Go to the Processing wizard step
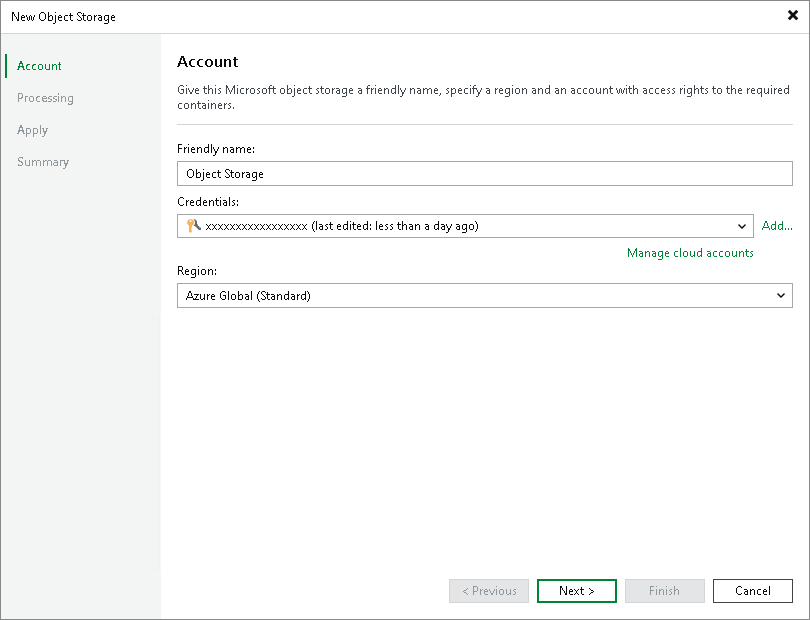The width and height of the screenshot is (810, 620). tap(45, 98)
